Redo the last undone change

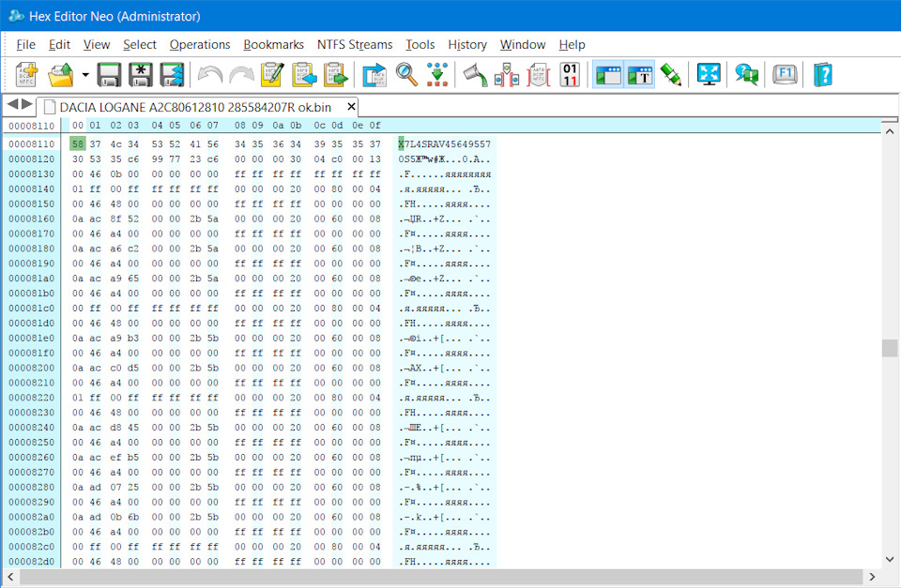coord(241,75)
